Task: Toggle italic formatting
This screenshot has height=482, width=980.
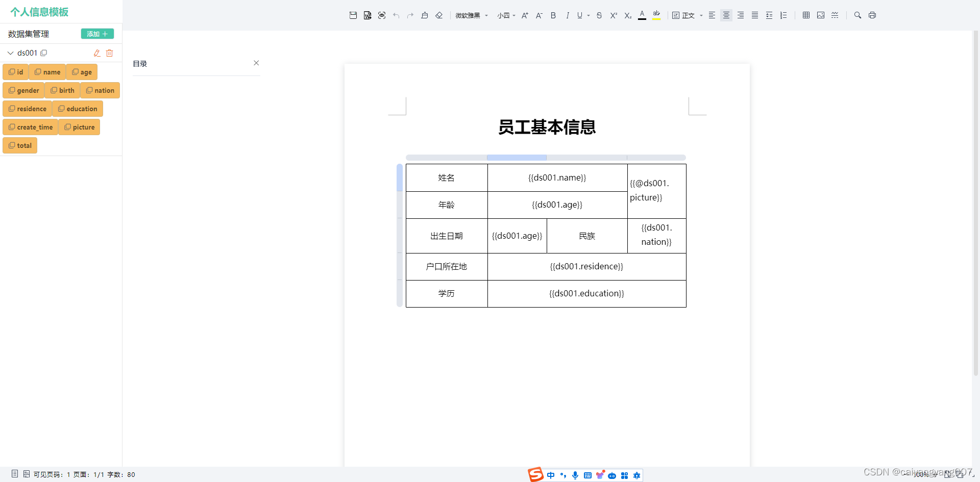Action: click(x=568, y=15)
